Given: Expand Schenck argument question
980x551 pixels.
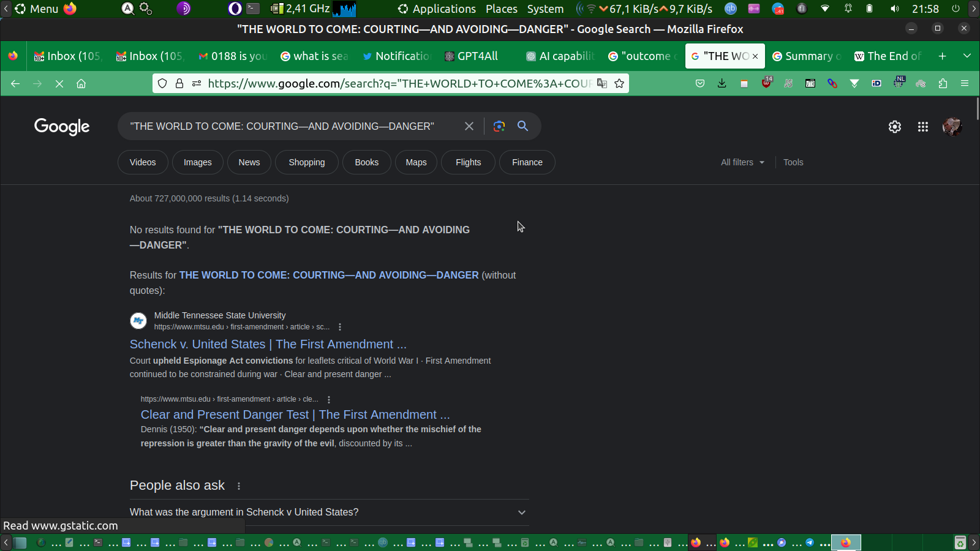Looking at the screenshot, I should click(330, 512).
